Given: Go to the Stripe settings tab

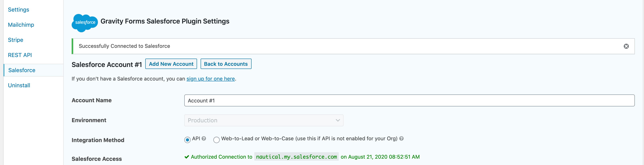Looking at the screenshot, I should click(16, 40).
